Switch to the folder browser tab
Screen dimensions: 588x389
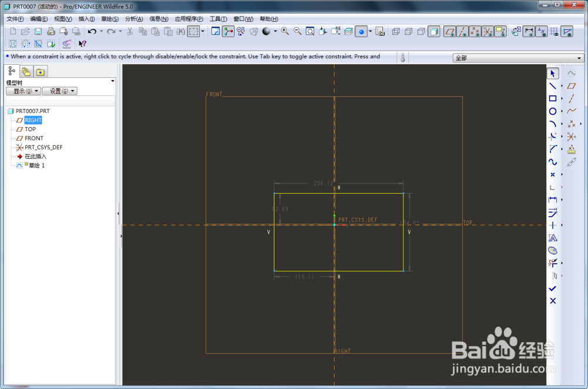pos(26,71)
